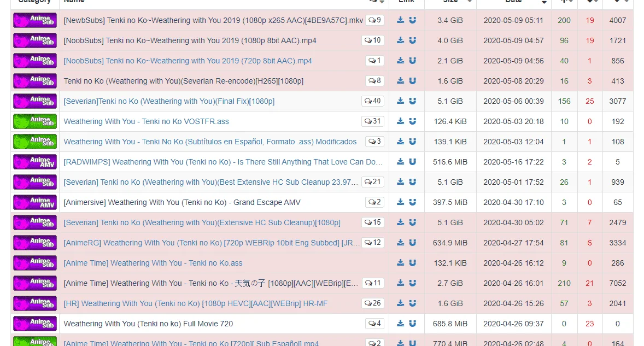Download torrent for RADWIMPS AMV row

coord(400,162)
